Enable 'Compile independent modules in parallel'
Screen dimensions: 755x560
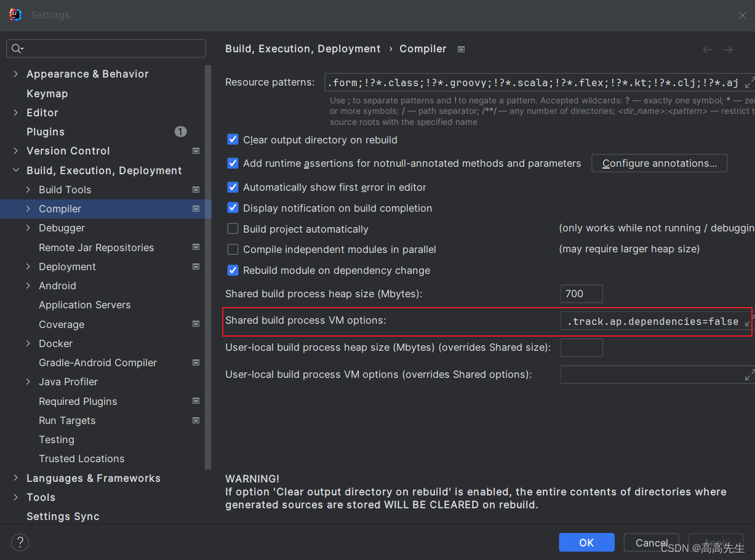233,249
